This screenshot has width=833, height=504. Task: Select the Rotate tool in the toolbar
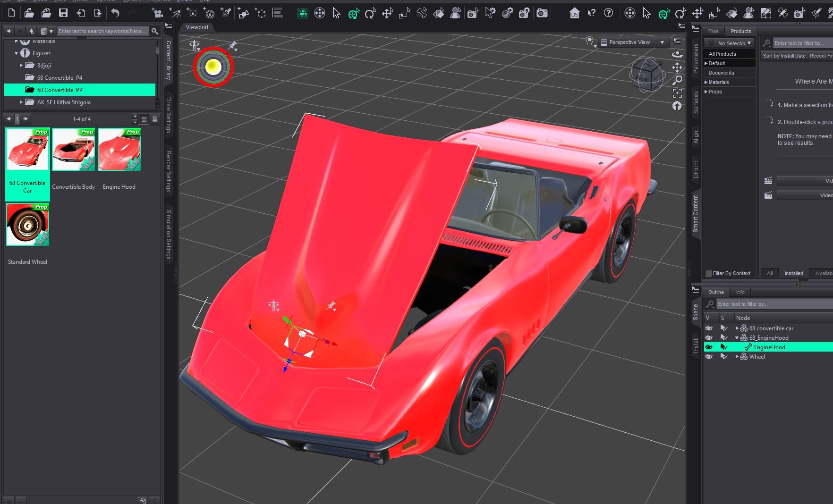[370, 13]
